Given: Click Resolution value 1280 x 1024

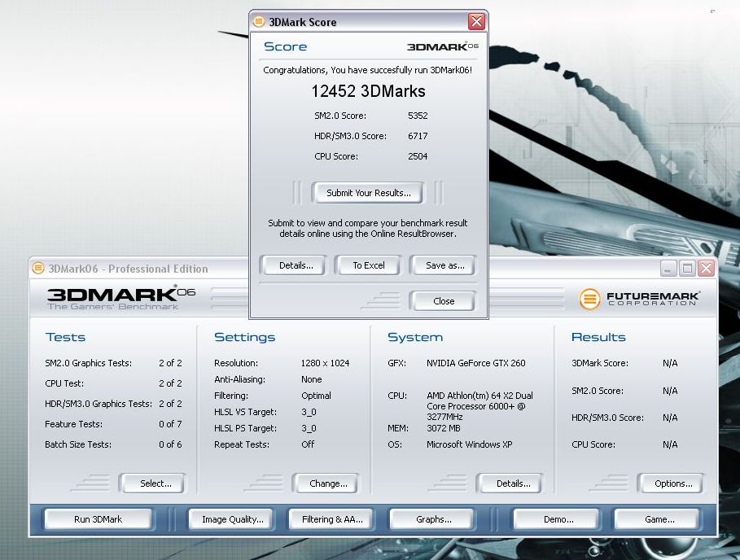Looking at the screenshot, I should [325, 363].
